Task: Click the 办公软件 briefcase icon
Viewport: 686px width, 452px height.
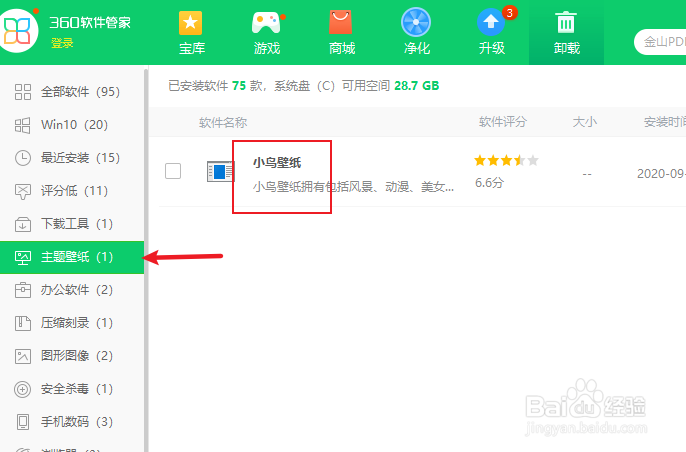Action: click(x=23, y=290)
